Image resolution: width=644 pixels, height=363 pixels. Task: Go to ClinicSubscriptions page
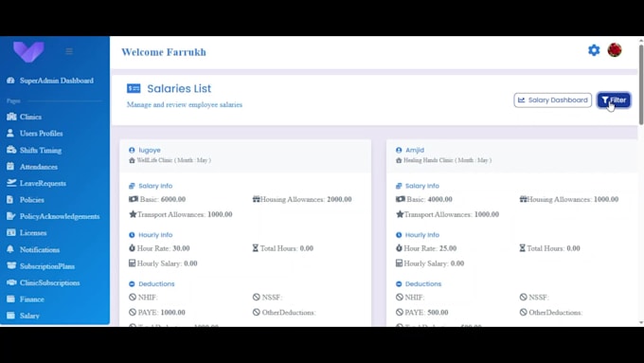(x=49, y=282)
